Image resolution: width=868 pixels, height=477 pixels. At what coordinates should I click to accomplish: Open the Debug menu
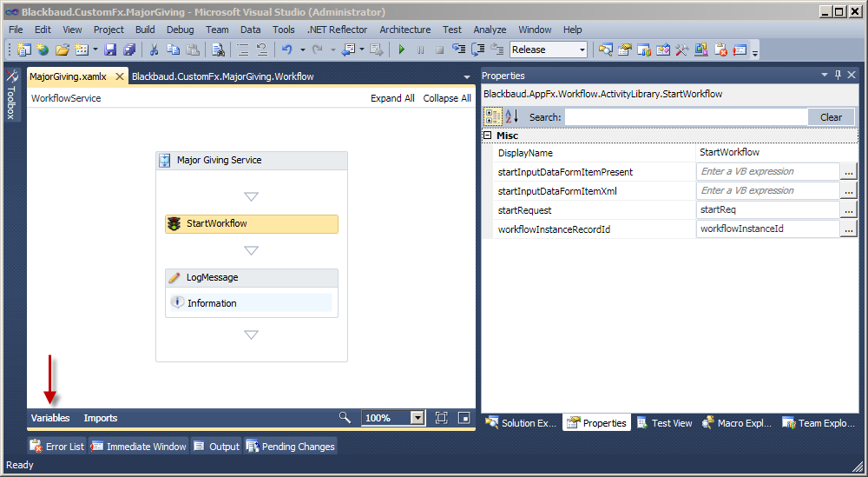tap(180, 30)
